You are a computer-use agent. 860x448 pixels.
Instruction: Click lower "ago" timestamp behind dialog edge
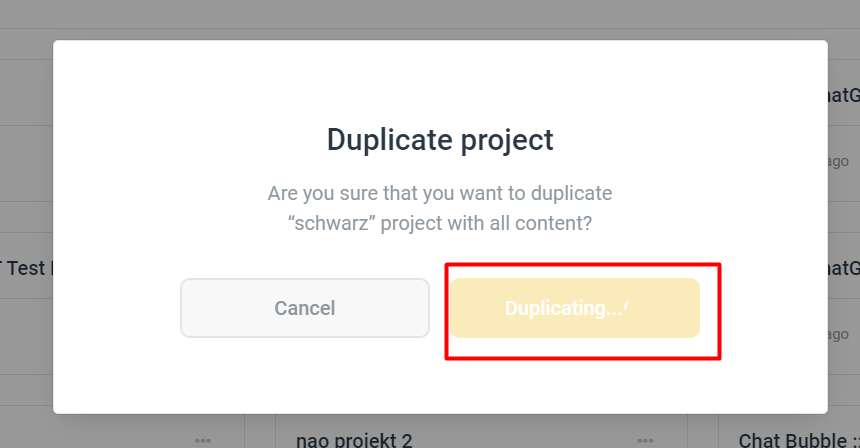click(838, 334)
